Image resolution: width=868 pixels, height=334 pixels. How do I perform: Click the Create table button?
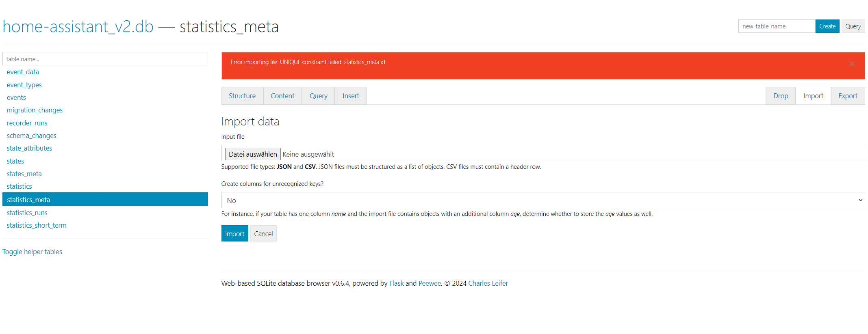827,26
